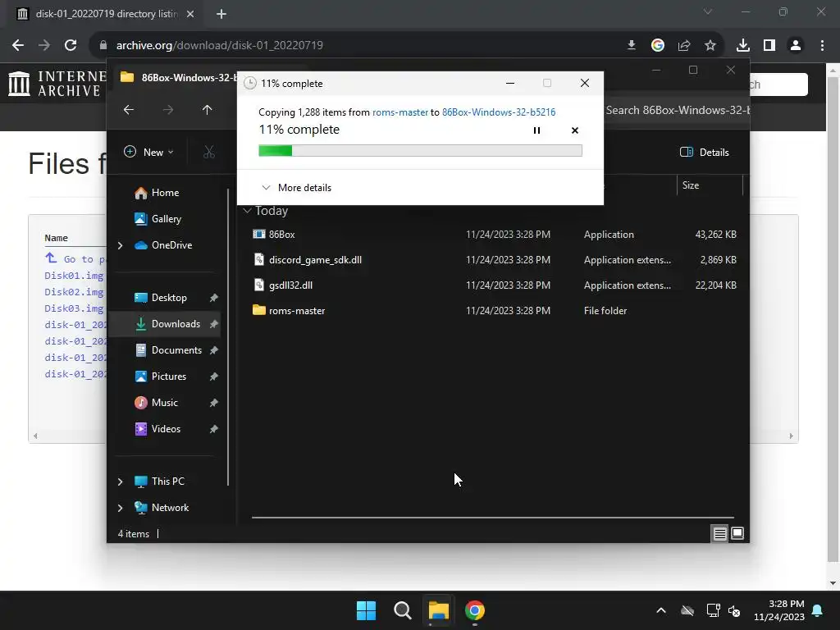Click pin icon next to Downloads
The image size is (840, 630).
[x=214, y=323]
